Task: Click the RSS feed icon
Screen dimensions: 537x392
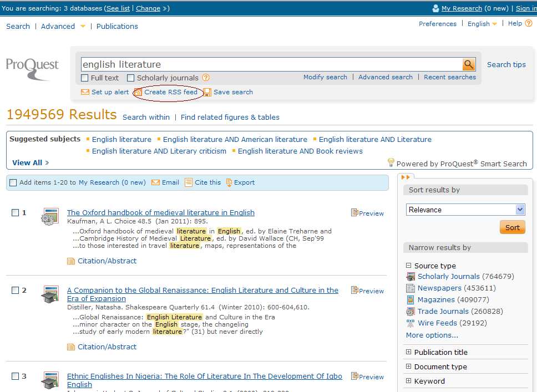Action: pyautogui.click(x=138, y=92)
